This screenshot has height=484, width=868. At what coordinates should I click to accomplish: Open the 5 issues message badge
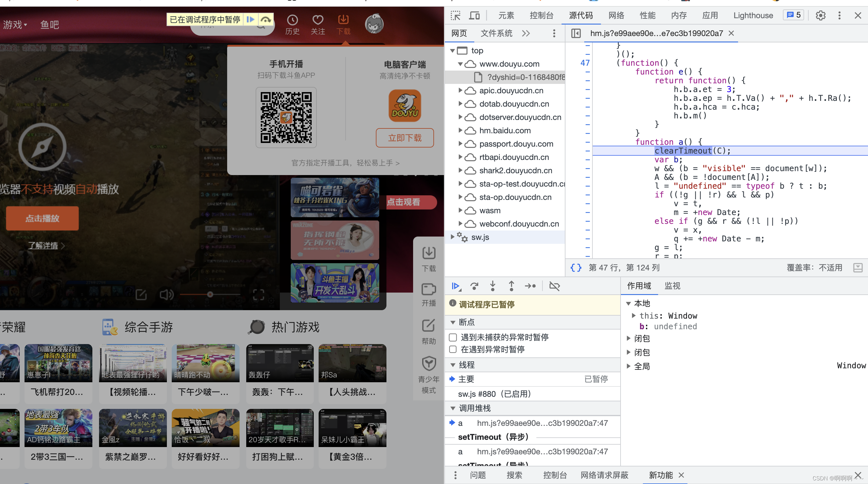(793, 15)
